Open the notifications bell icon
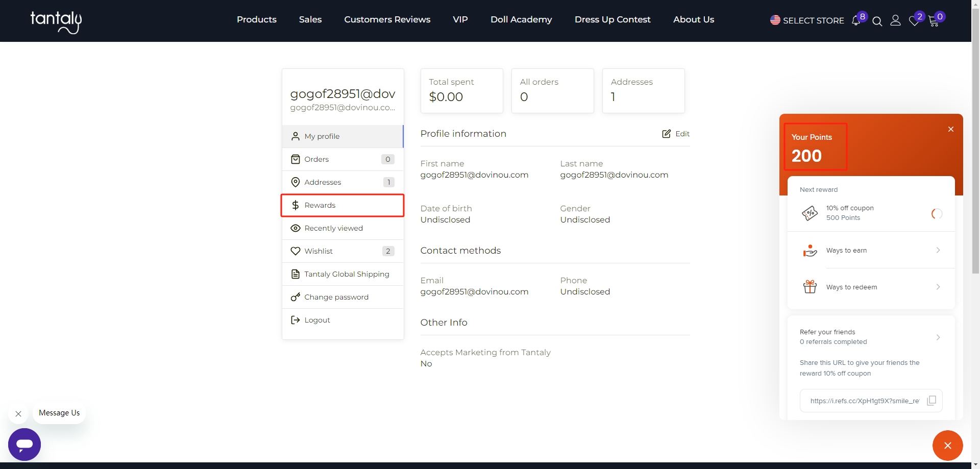Image resolution: width=980 pixels, height=469 pixels. click(856, 21)
